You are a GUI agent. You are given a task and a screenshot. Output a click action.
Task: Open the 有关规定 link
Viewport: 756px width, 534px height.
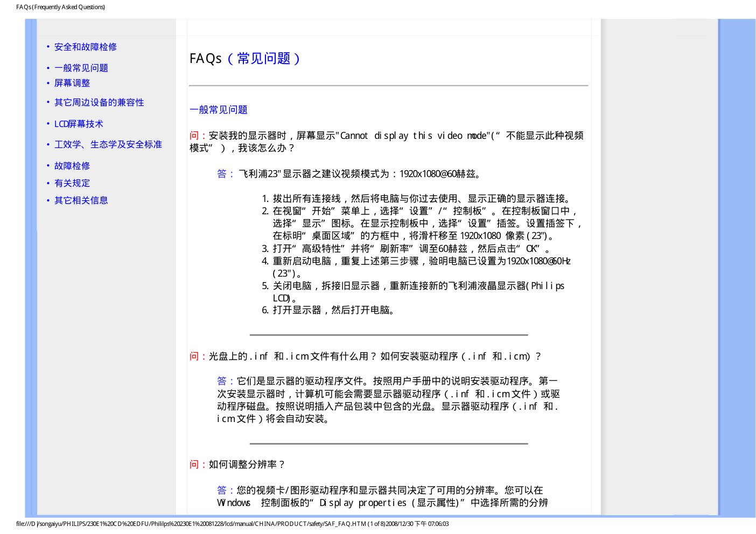pos(72,183)
